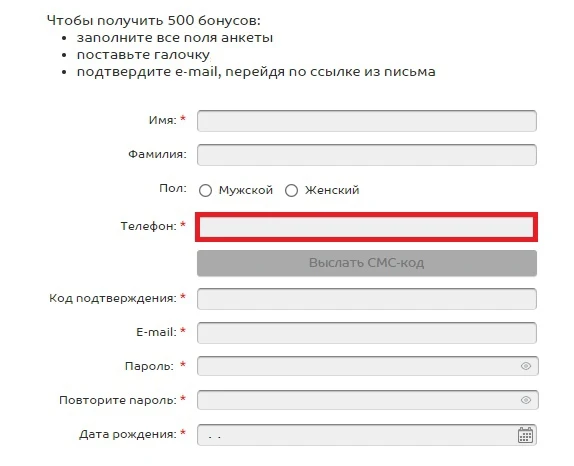
Task: Click the "Телефон:" field label
Action: point(149,226)
